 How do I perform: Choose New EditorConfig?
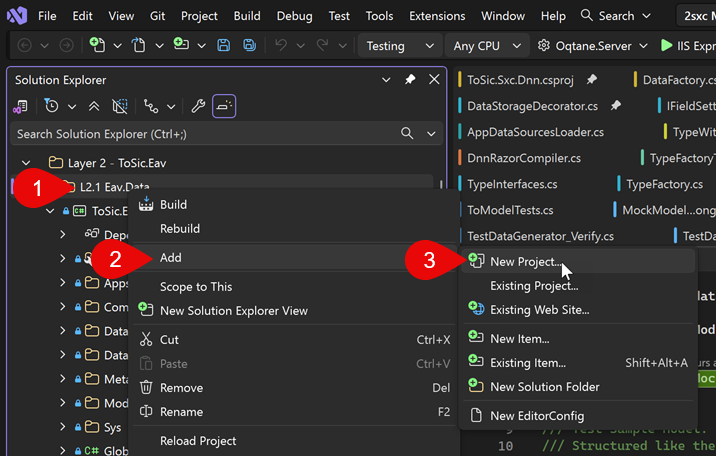click(578, 416)
